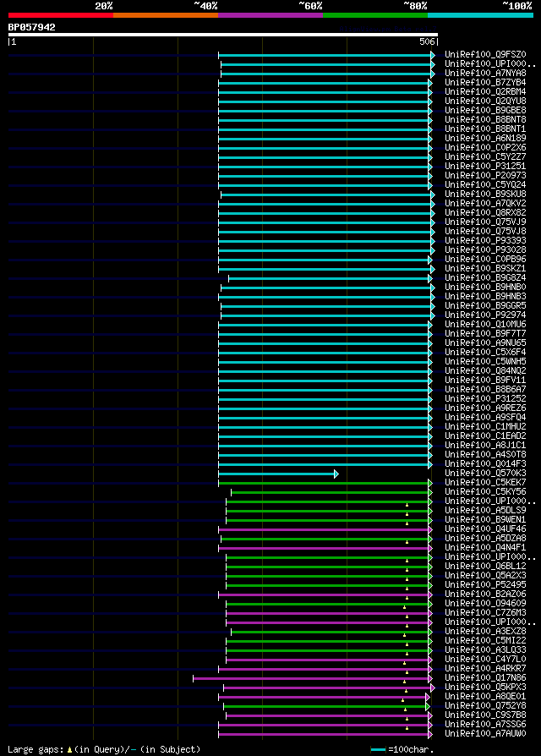Screen dimensions: 541x756
Task: Open the UniRef100_Q75VJ8 hit
Action: pos(485,232)
